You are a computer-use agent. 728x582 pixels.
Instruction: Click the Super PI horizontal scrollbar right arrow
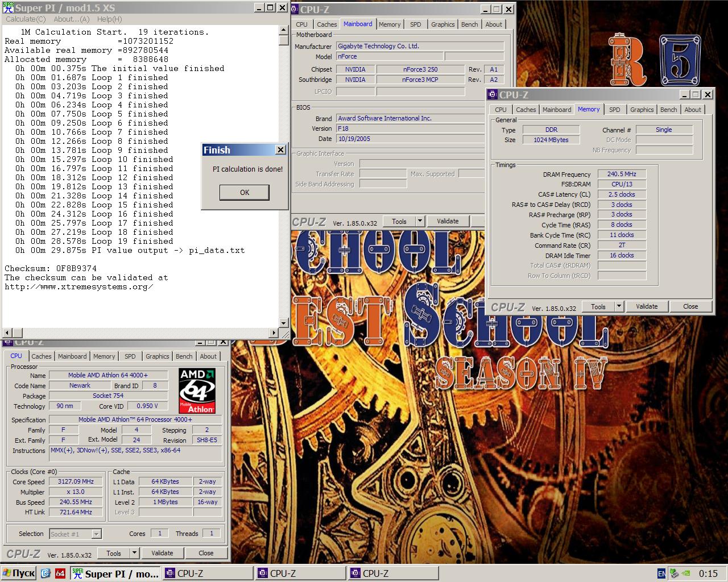tap(274, 333)
